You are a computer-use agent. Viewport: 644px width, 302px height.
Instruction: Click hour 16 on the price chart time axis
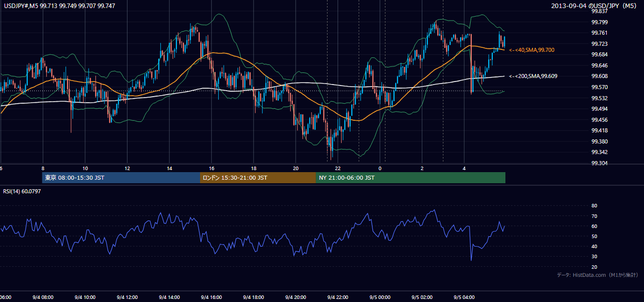click(x=212, y=169)
